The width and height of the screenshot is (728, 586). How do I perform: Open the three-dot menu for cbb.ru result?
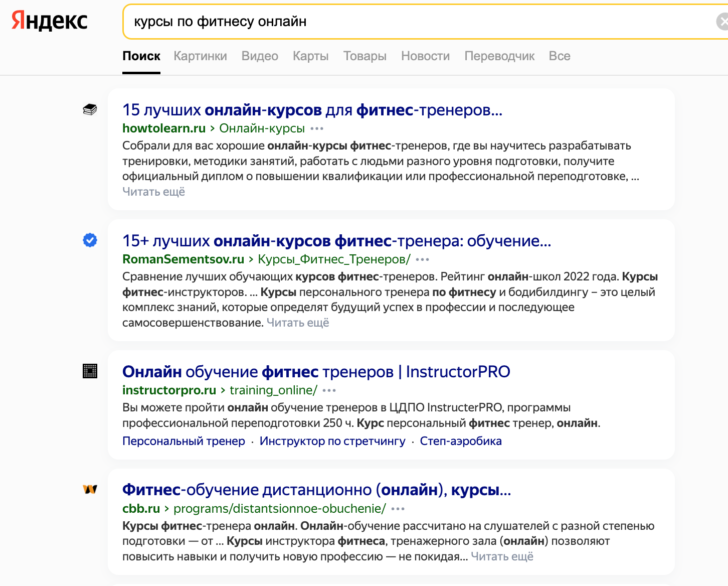pyautogui.click(x=398, y=509)
